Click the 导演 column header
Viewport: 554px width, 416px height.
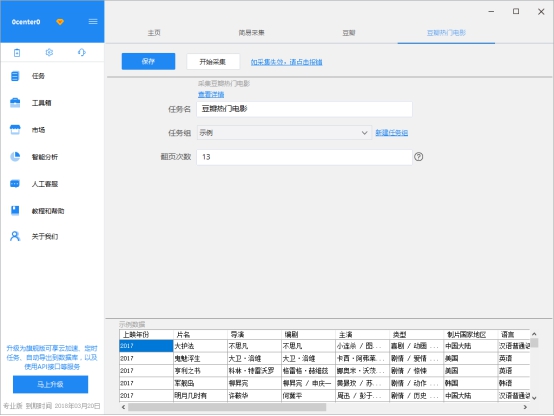254,334
